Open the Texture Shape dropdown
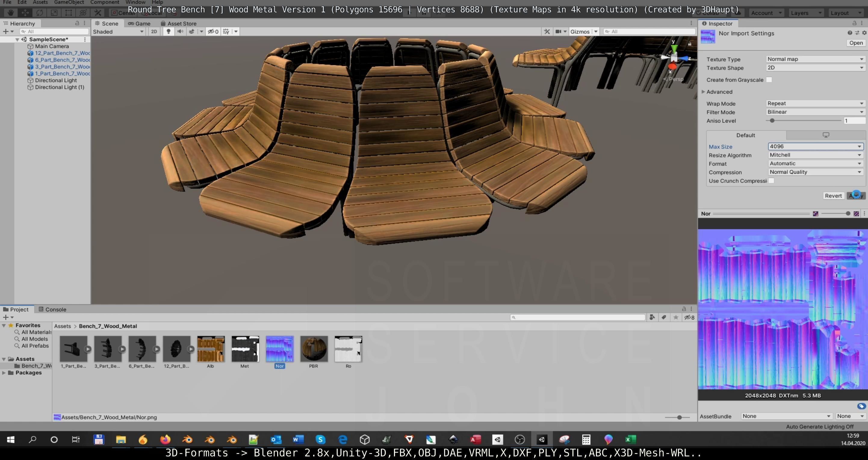Viewport: 868px width, 460px height. (815, 67)
